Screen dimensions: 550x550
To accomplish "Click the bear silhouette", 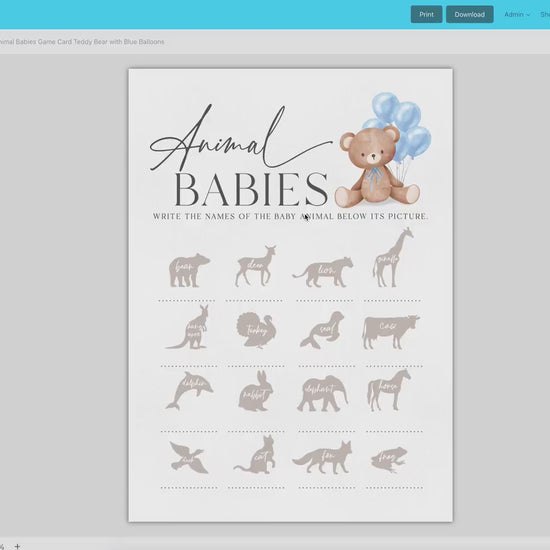I will 189,270.
